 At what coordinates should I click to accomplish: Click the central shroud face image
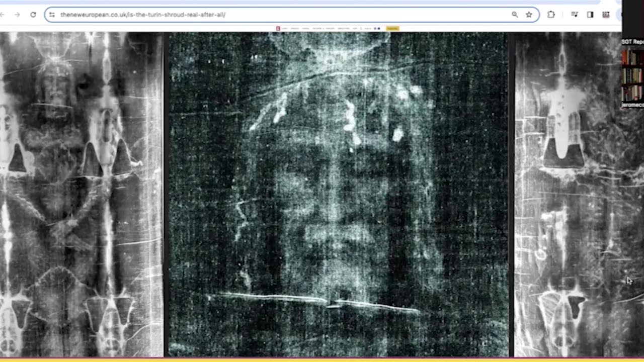click(338, 194)
